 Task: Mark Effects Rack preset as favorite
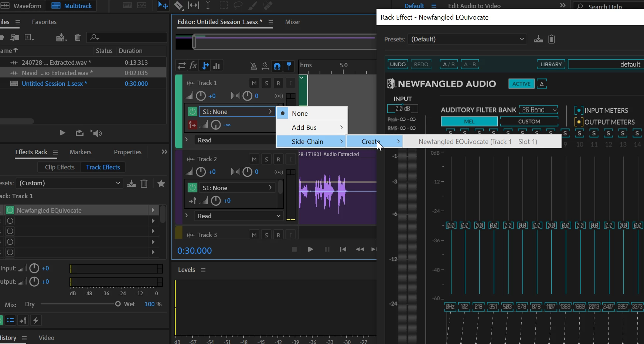161,183
